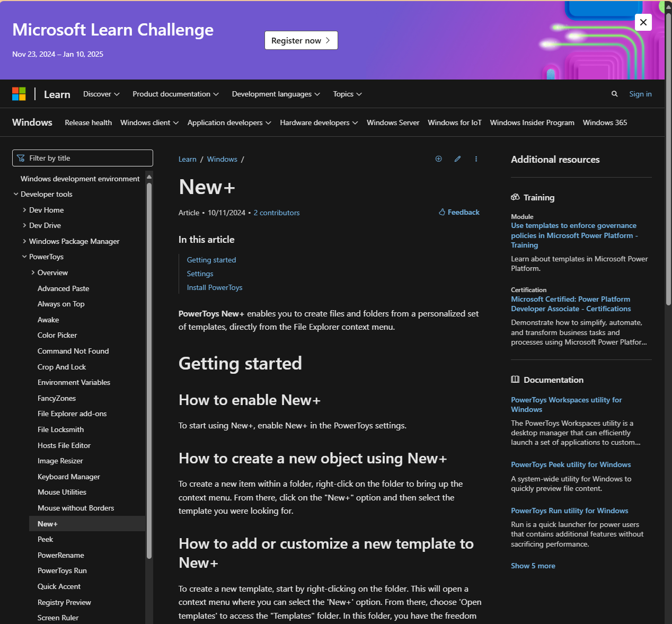Viewport: 672px width, 624px height.
Task: Open Windows Insider Program menu item
Action: click(532, 122)
